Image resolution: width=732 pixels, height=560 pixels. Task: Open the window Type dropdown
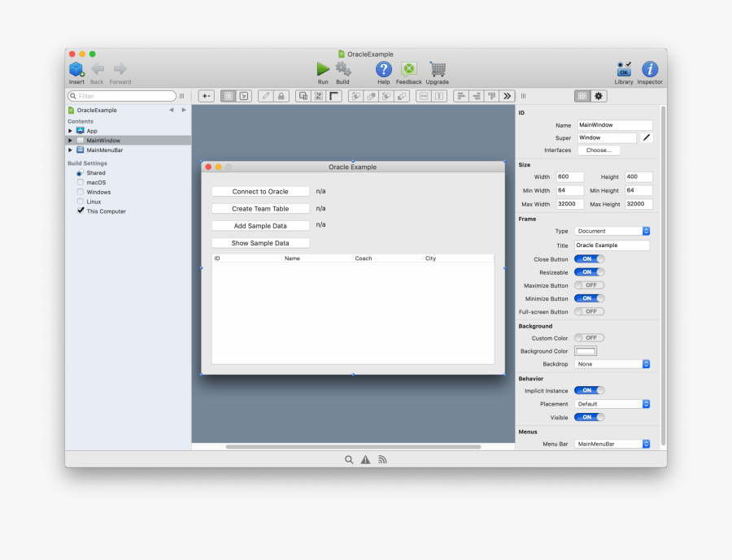tap(612, 231)
